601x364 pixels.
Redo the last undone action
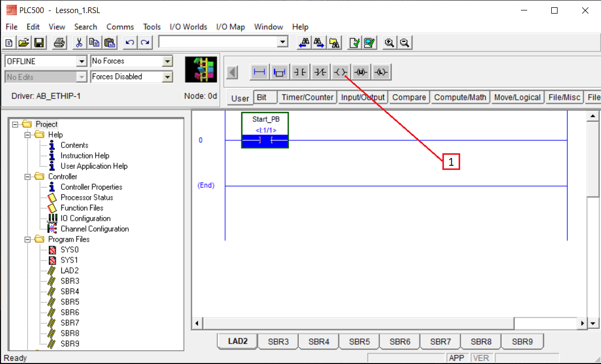tap(145, 42)
